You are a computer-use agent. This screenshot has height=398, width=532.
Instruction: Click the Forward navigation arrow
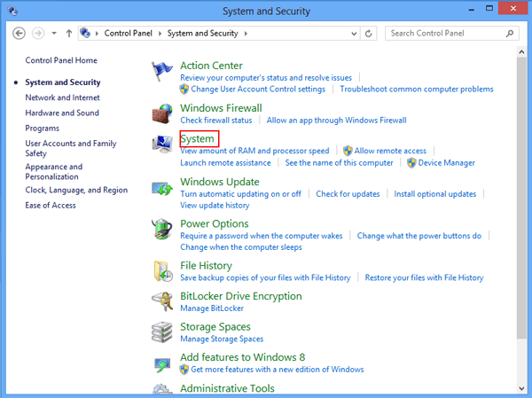pos(38,34)
